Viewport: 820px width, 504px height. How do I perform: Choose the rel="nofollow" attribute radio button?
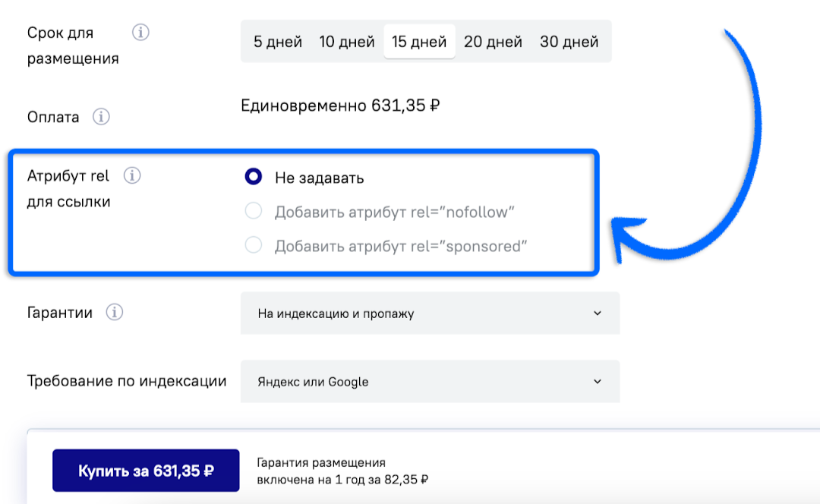point(254,211)
